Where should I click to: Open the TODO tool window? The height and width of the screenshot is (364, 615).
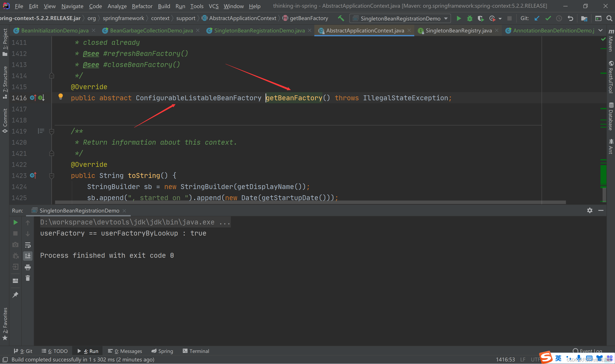point(54,351)
